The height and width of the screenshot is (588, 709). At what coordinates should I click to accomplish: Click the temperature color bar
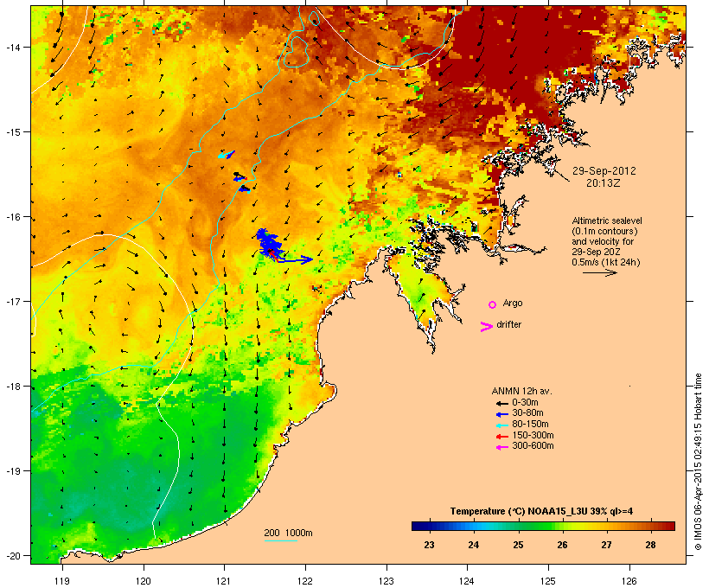coord(543,526)
